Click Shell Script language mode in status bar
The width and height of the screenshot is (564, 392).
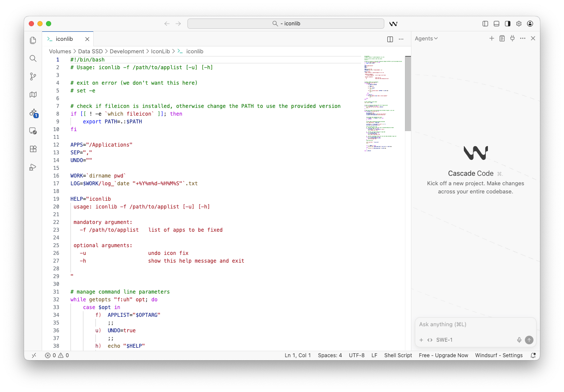tap(398, 355)
